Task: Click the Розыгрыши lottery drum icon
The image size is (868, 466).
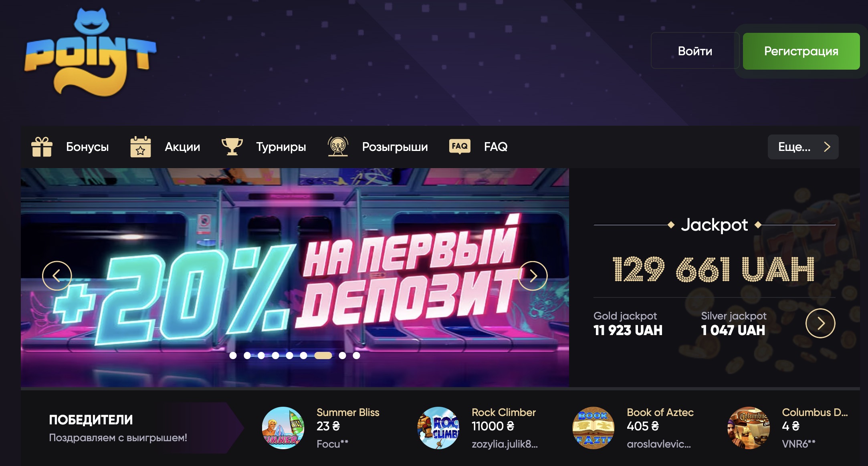Action: [338, 147]
